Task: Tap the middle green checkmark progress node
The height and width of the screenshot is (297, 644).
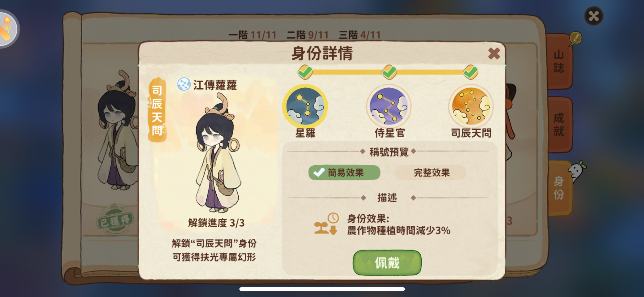Action: coord(389,72)
